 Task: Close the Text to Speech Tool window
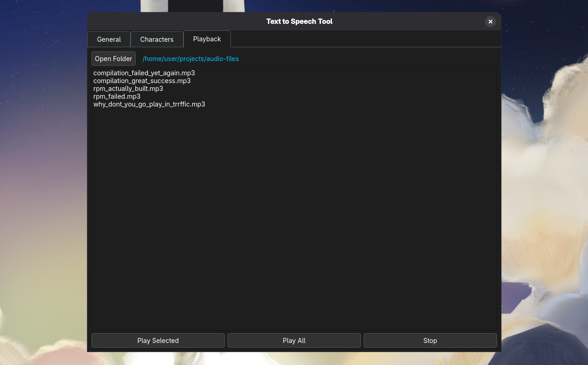click(490, 21)
